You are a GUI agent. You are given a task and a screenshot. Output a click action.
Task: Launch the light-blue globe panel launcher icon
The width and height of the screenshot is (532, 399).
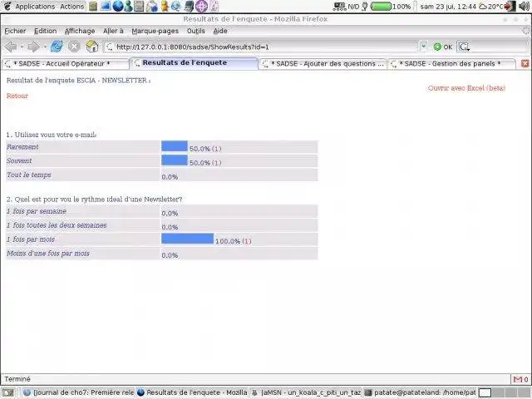(175, 6)
